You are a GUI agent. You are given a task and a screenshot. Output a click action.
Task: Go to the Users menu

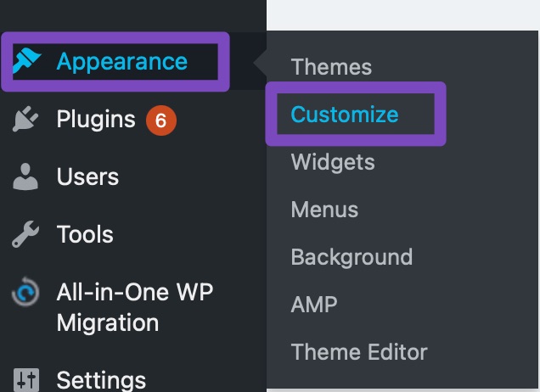click(87, 177)
